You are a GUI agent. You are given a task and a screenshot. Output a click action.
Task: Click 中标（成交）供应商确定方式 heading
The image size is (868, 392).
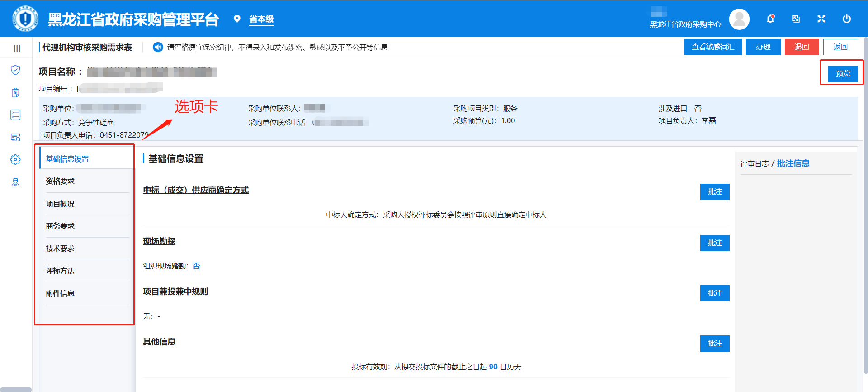pos(196,190)
